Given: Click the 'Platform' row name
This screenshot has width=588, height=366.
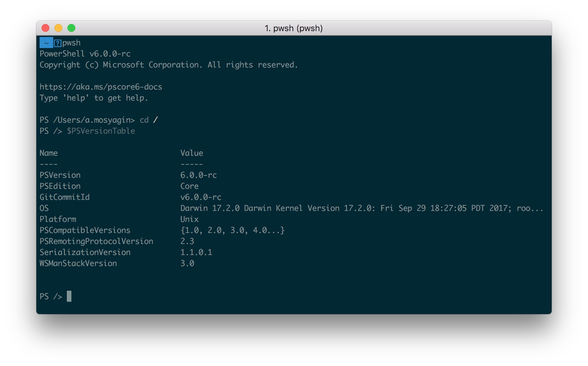Looking at the screenshot, I should 58,219.
